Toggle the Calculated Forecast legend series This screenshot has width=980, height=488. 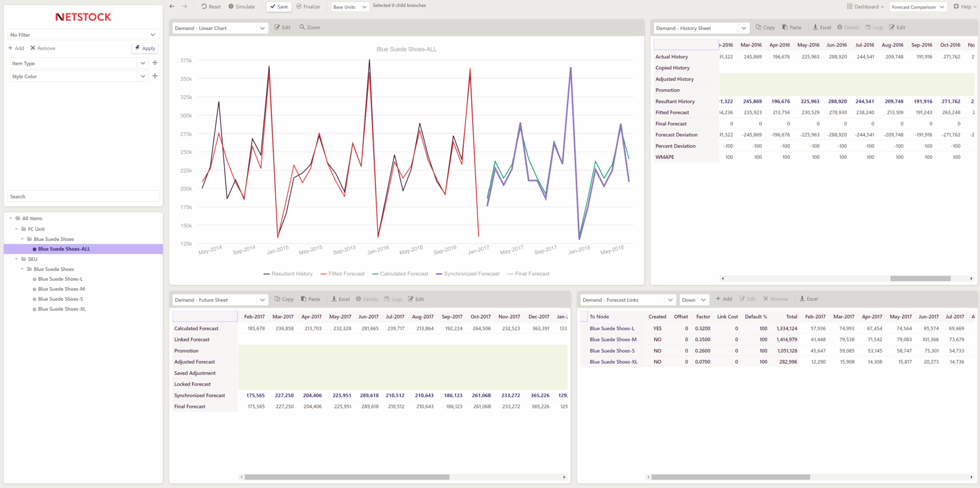click(x=400, y=274)
